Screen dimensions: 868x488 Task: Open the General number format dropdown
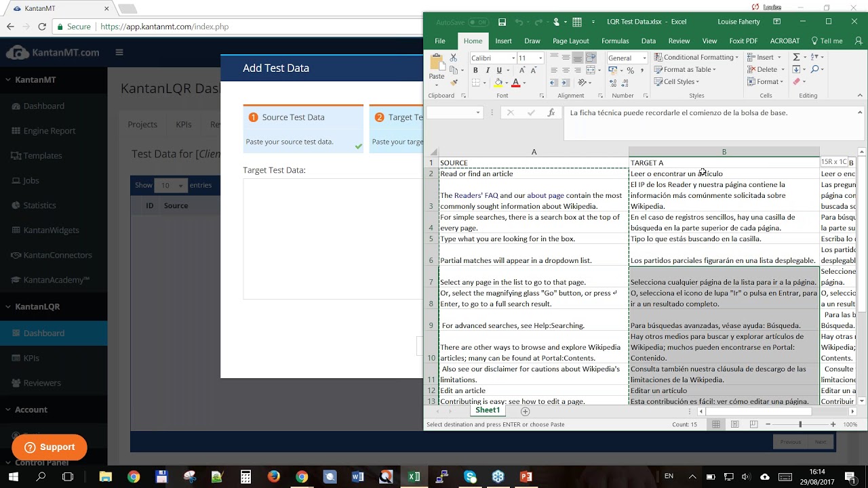tap(644, 58)
